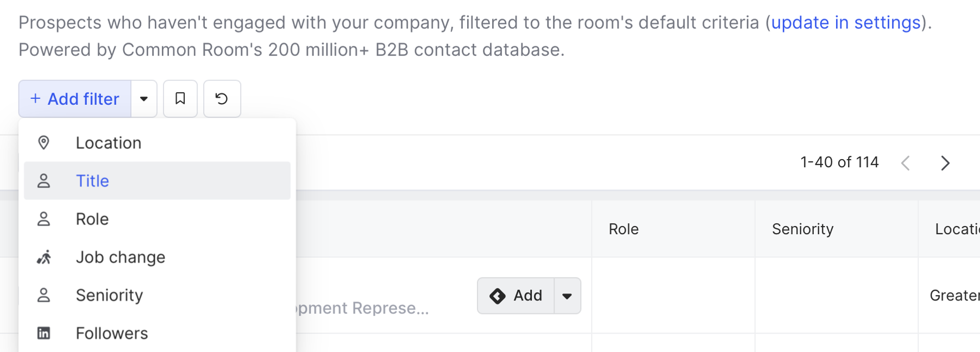Go to previous page of results
Viewport: 980px width, 352px height.
tap(906, 163)
